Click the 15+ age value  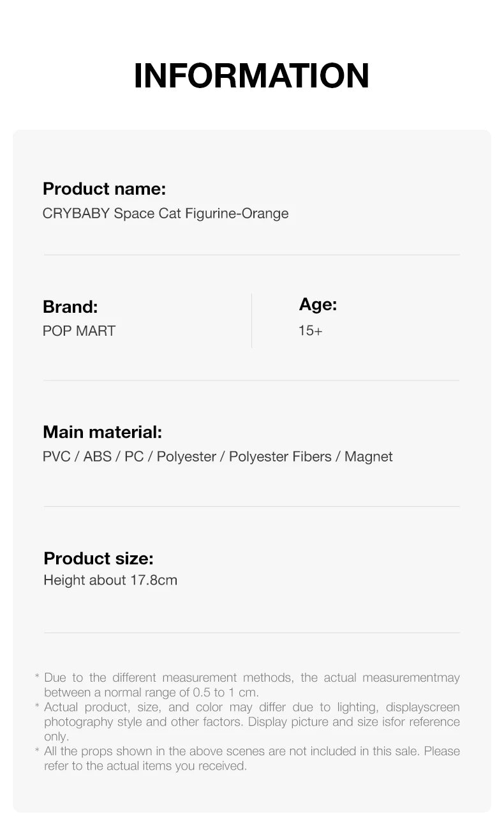[310, 331]
